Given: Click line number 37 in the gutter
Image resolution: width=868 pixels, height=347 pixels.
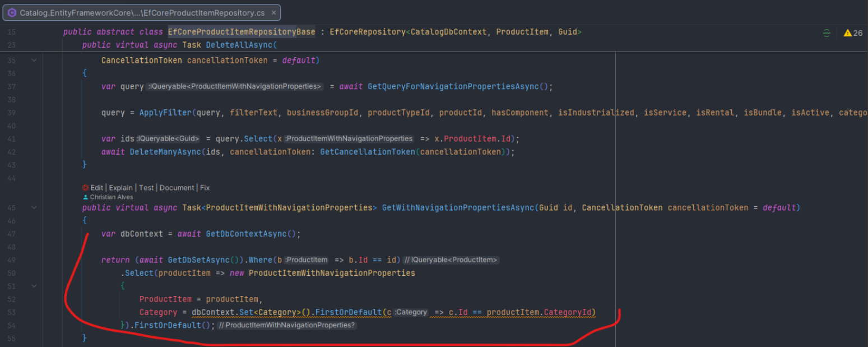Looking at the screenshot, I should point(12,86).
